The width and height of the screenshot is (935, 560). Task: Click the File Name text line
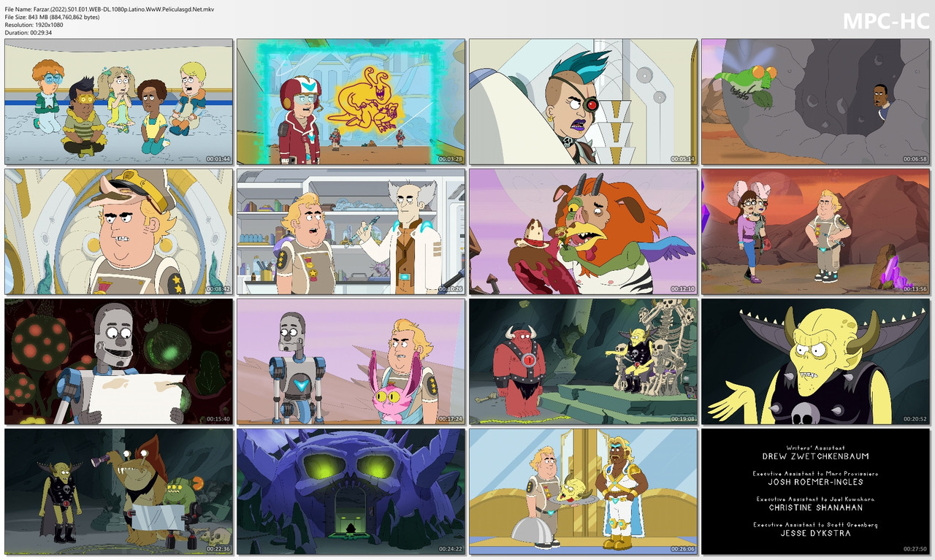[110, 8]
